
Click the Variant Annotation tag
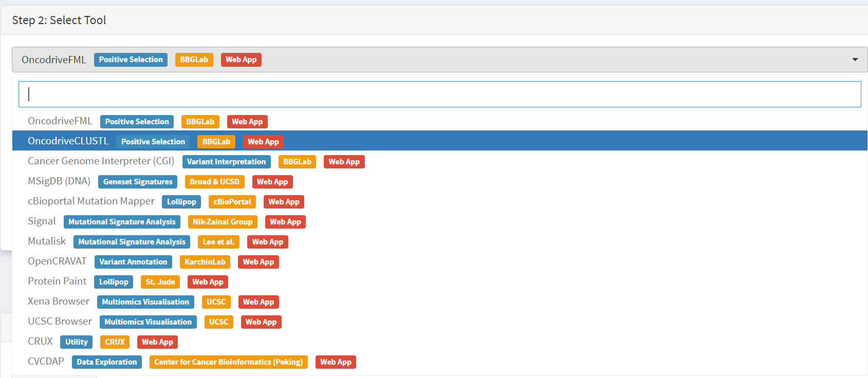133,262
